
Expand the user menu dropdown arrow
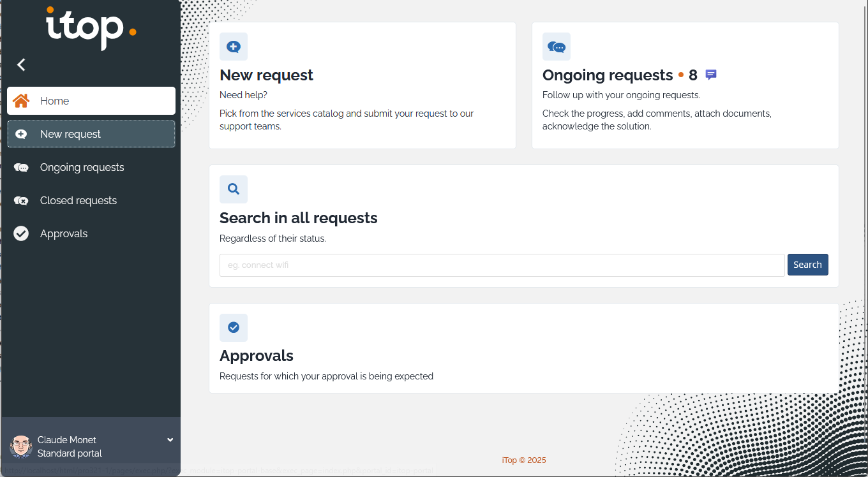tap(170, 440)
